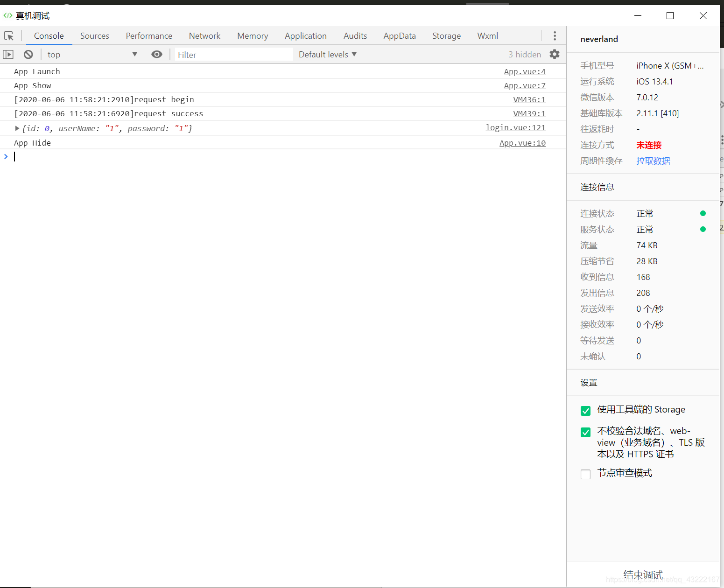
Task: Switch to the Console tab
Action: coord(49,36)
